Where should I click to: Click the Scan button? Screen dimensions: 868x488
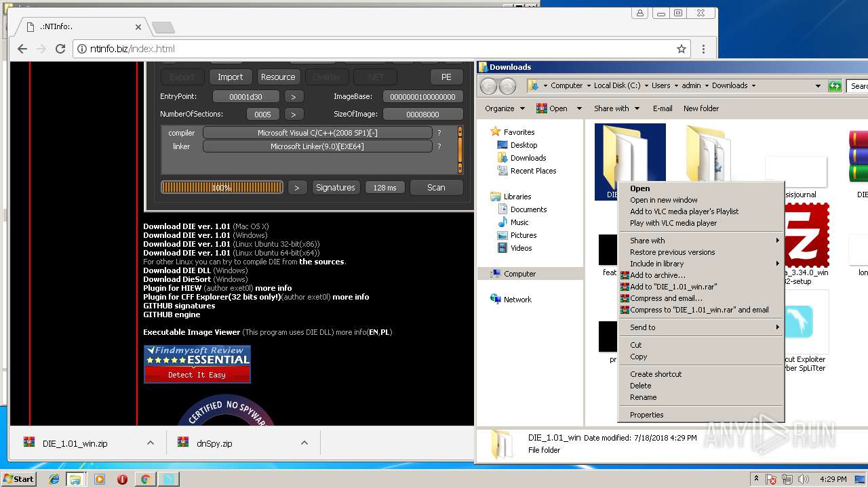436,188
